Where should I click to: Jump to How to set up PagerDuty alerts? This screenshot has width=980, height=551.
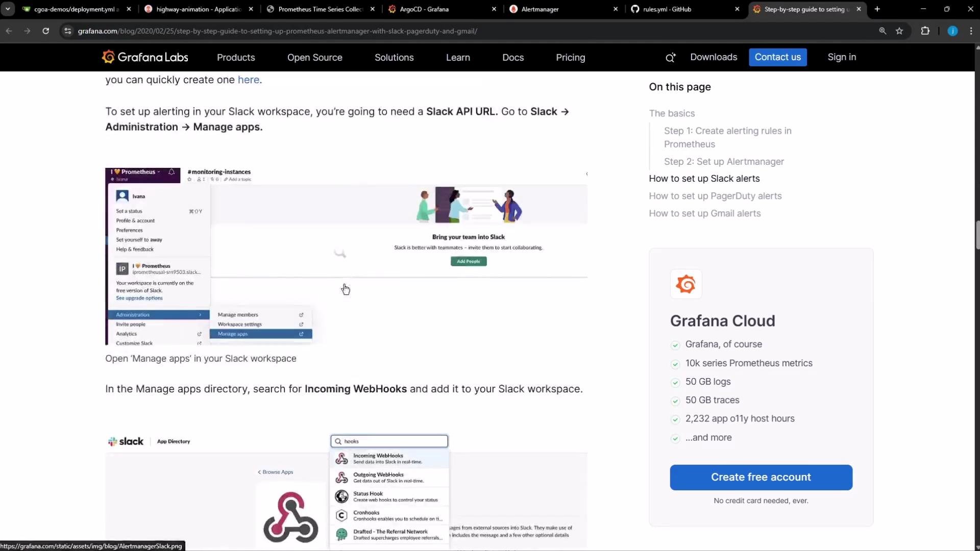[715, 196]
